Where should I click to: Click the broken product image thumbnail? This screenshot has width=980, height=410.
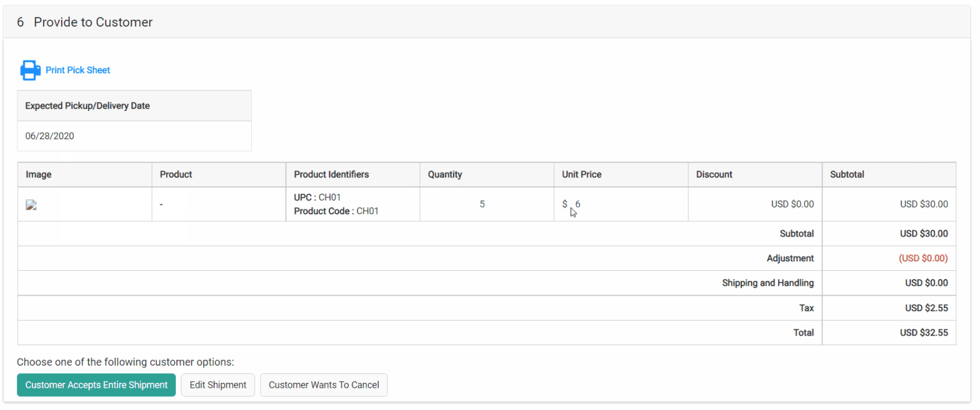31,205
